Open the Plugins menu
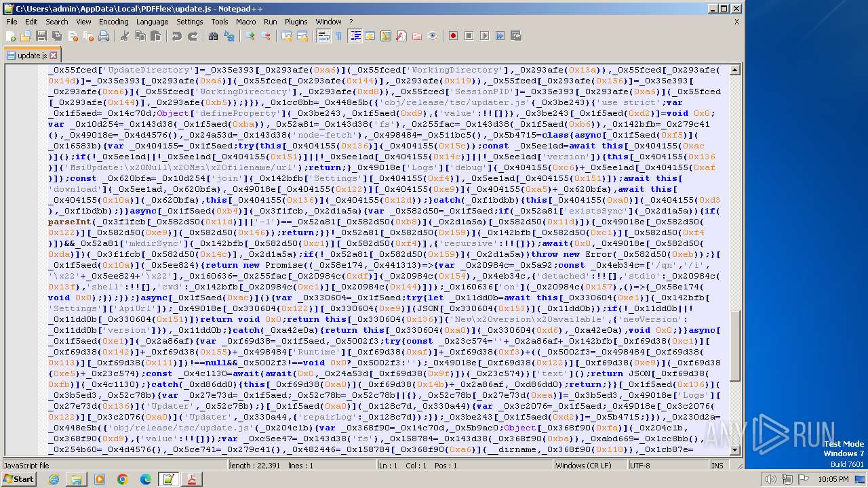 (296, 22)
